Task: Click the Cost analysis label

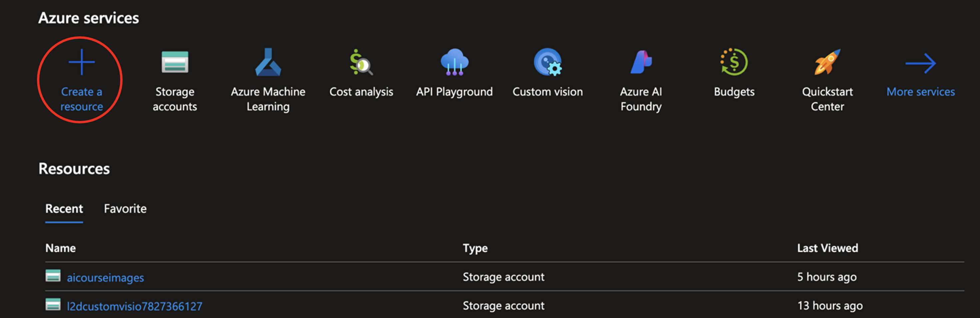Action: coord(361,92)
